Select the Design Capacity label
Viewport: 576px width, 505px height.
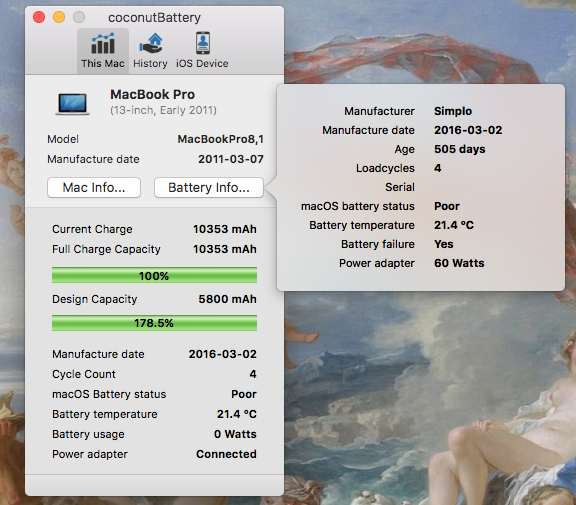click(x=94, y=299)
